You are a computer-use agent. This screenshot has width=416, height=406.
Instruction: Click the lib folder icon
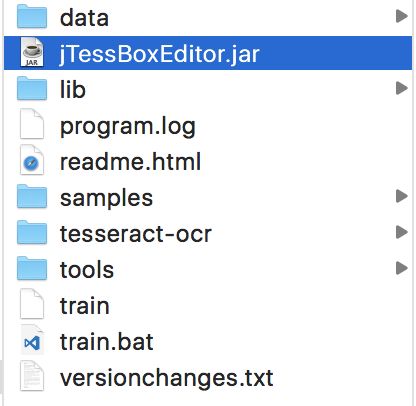[32, 88]
